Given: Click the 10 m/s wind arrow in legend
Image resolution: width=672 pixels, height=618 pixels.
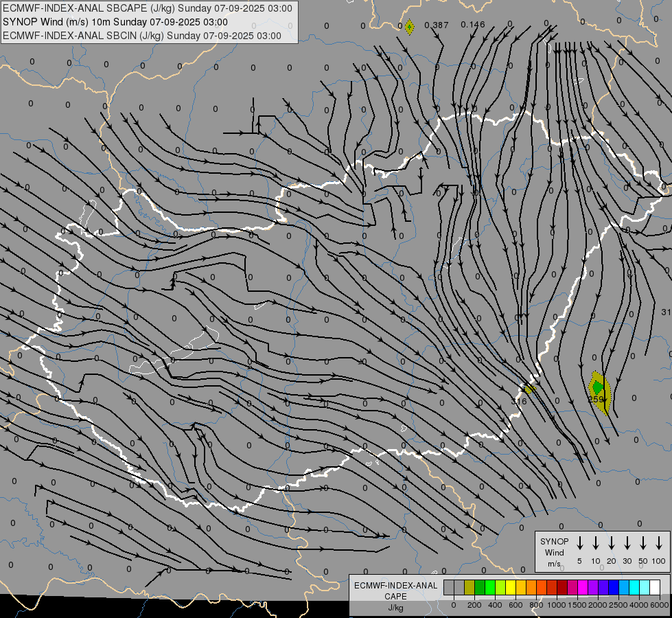Looking at the screenshot, I should coord(596,542).
